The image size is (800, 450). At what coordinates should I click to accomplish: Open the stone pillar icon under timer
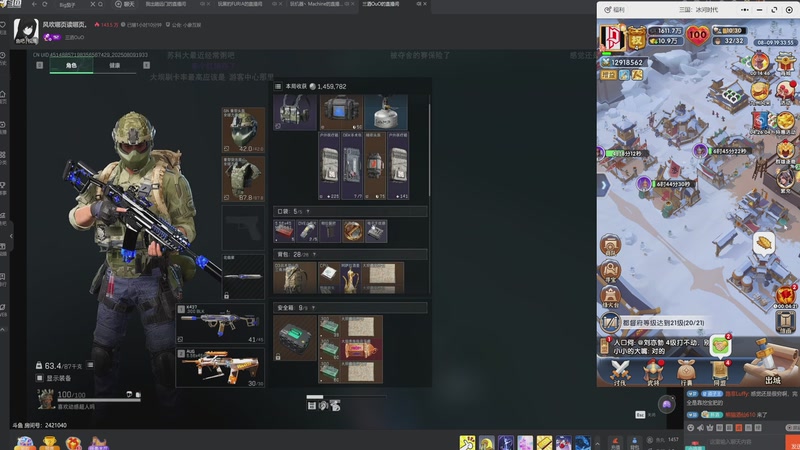(x=786, y=321)
